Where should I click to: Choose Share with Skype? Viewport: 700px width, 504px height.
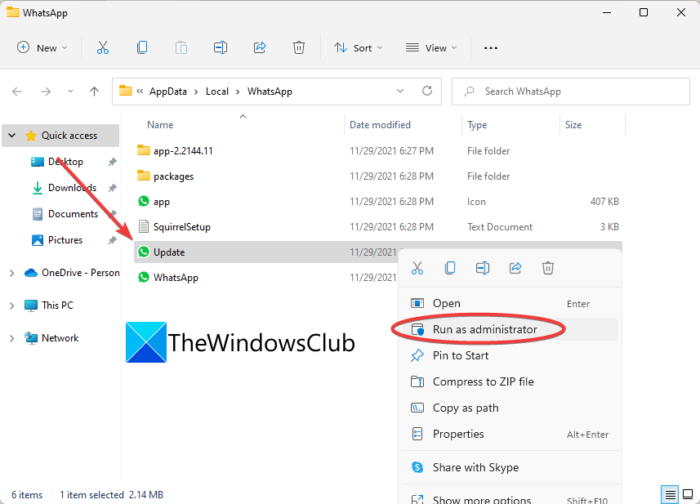tap(509, 467)
